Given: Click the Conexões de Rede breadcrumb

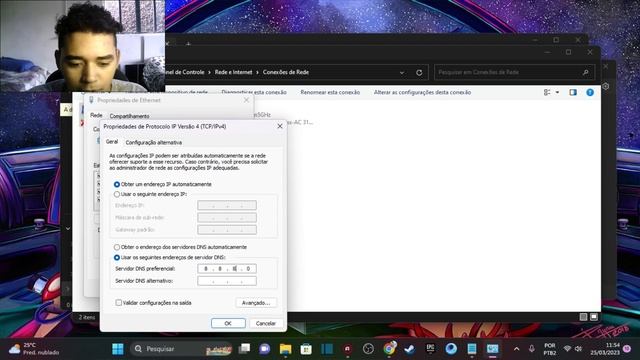Looking at the screenshot, I should (x=286, y=72).
